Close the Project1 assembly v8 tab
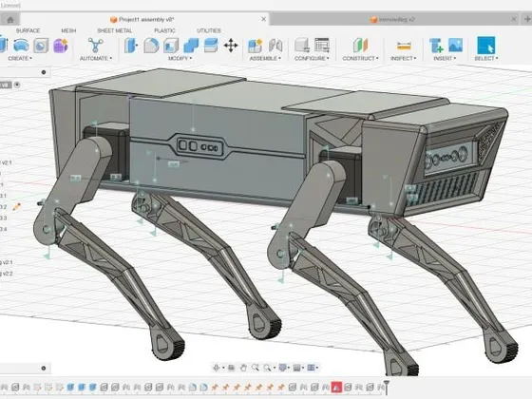This screenshot has height=399, width=532. click(x=264, y=19)
